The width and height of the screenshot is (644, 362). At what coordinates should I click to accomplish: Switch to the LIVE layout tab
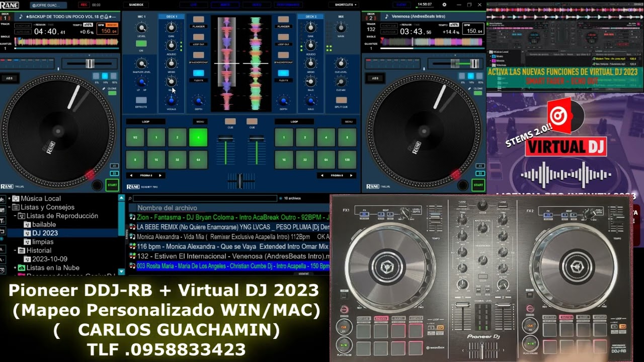click(194, 5)
